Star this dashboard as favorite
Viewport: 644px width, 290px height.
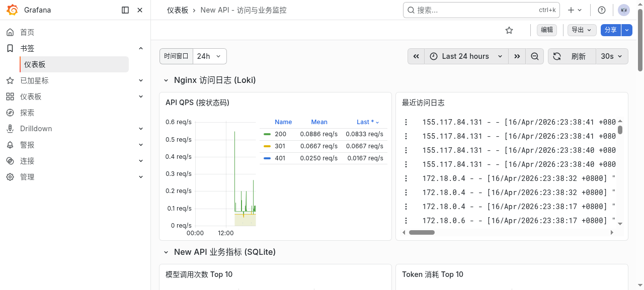click(509, 30)
